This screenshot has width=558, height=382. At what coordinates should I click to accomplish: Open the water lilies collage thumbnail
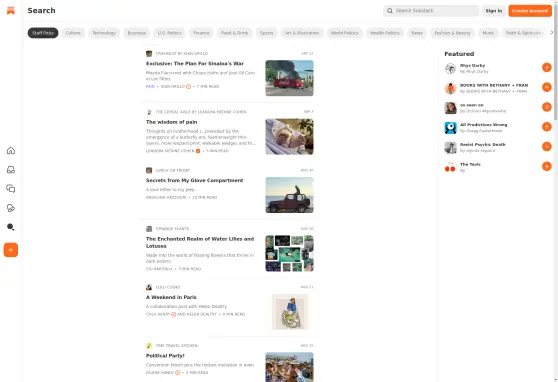pos(289,253)
